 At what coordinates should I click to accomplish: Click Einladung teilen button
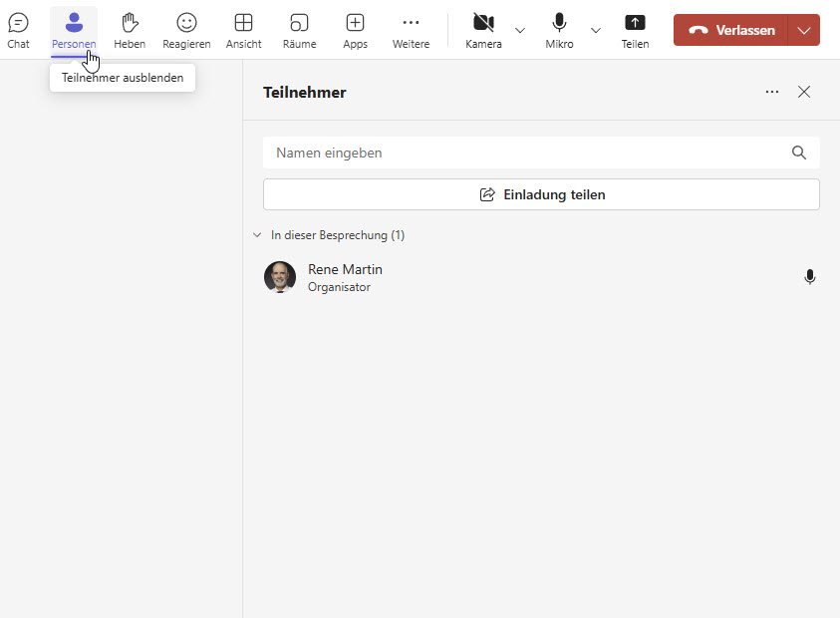(541, 194)
